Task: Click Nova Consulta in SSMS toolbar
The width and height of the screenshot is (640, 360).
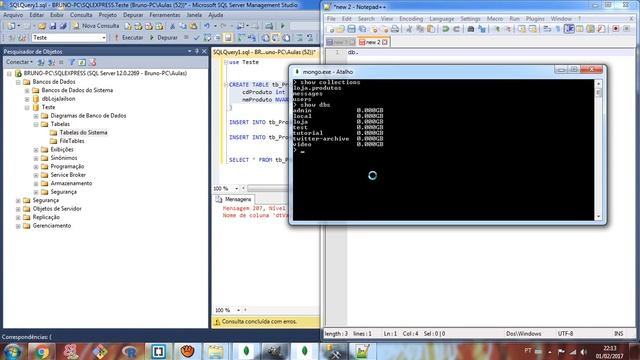Action: click(96, 26)
